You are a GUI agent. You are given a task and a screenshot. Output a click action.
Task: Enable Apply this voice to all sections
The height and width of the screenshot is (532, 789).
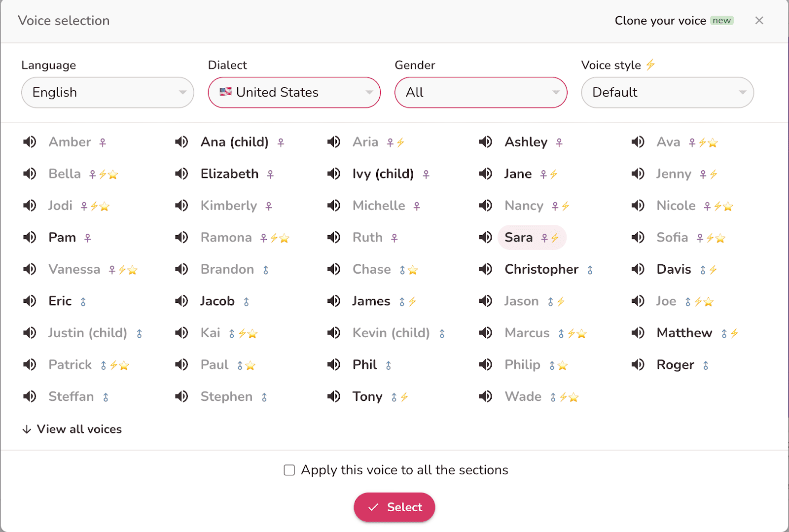[x=289, y=470]
